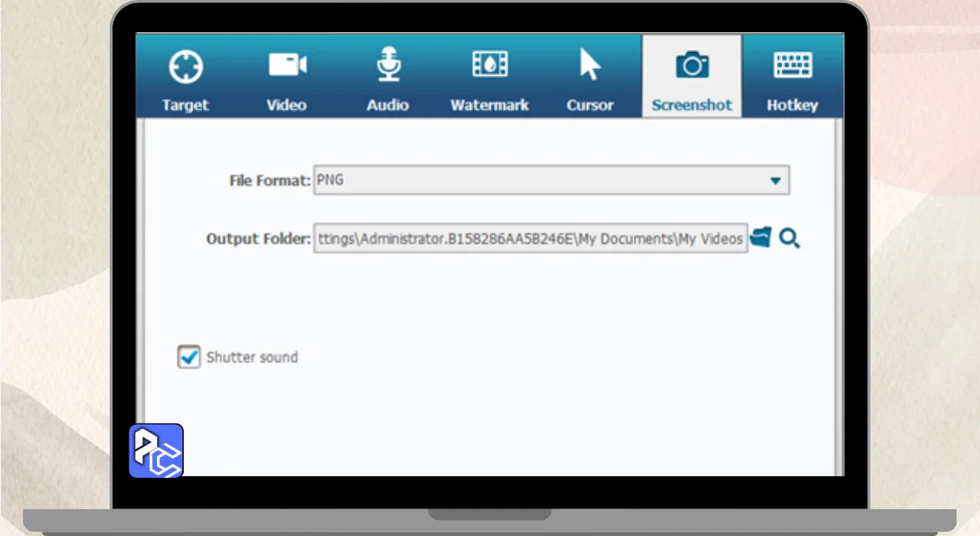Expand the File Format dropdown
This screenshot has width=980, height=536.
point(551,181)
